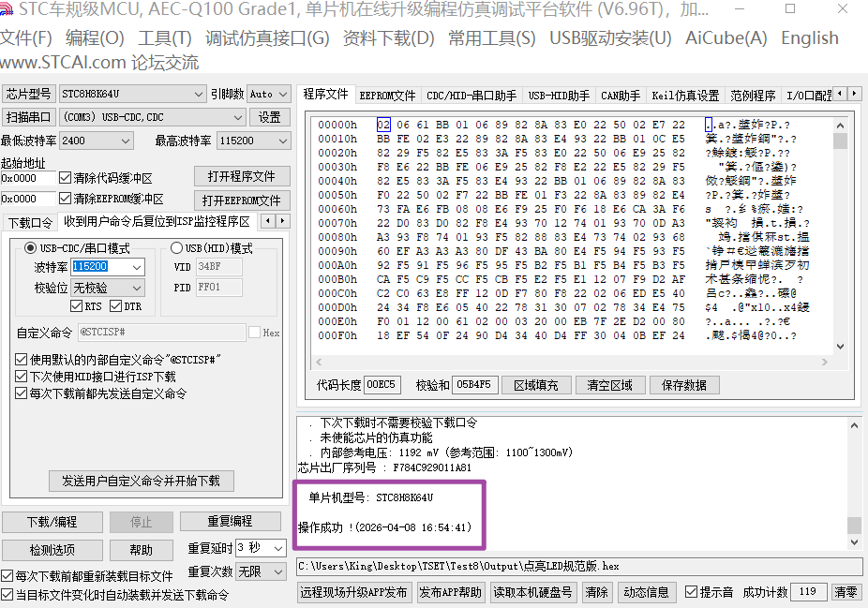This screenshot has width=868, height=608.
Task: Open the AiCube(A) menu
Action: point(726,38)
